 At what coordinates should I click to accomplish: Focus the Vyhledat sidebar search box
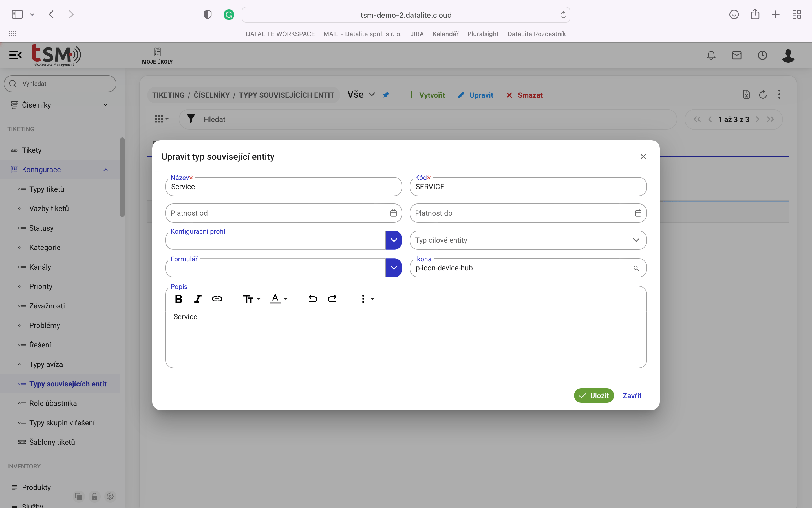point(60,84)
